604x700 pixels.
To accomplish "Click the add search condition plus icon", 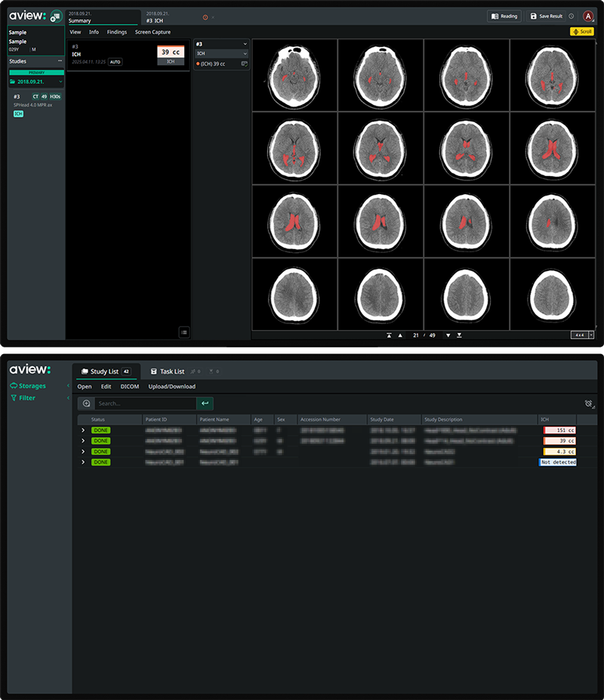I will (86, 403).
